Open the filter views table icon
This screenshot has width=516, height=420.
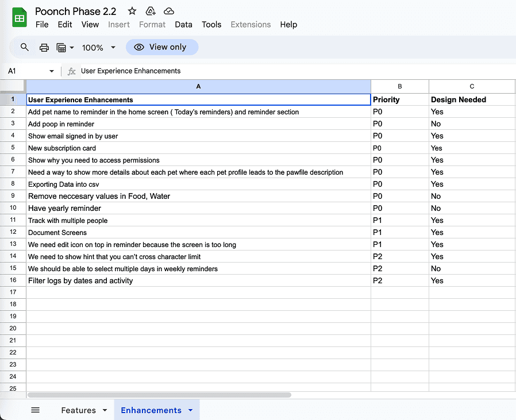tap(65, 48)
